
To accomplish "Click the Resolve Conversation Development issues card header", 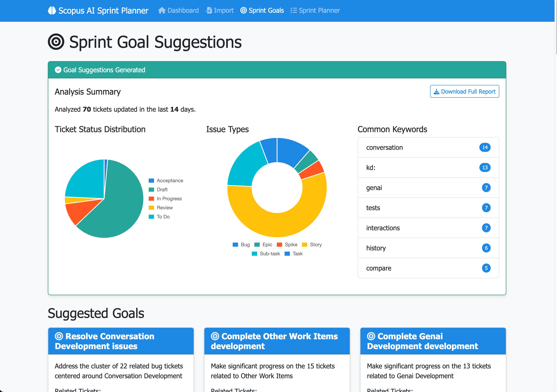I will [x=121, y=341].
